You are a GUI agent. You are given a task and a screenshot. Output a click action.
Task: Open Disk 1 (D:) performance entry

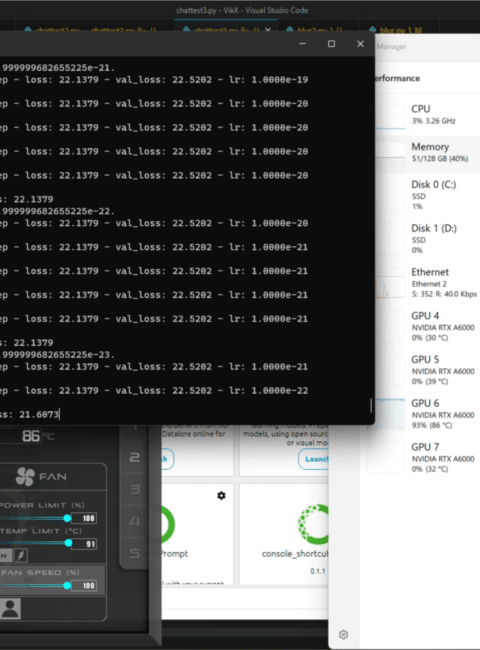pyautogui.click(x=427, y=239)
